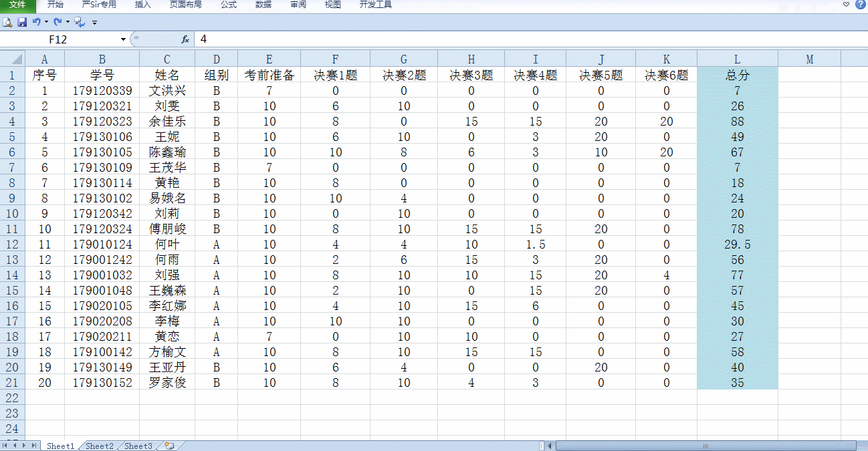Expand the ribbon using the chevron icon

[x=847, y=5]
